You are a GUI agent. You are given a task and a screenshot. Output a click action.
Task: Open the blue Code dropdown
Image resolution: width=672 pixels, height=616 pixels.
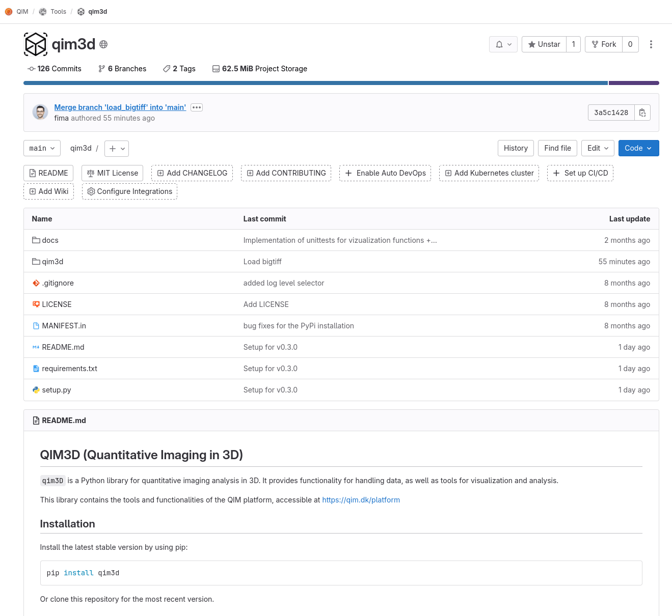click(638, 148)
